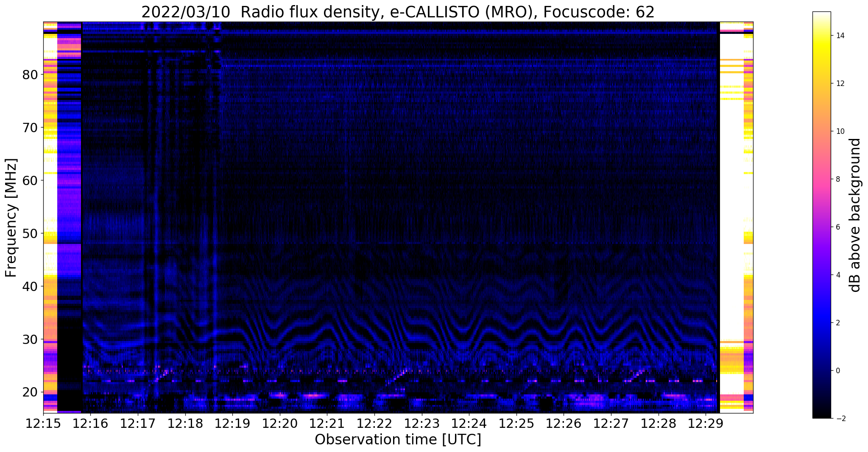The image size is (868, 452).
Task: Click the 20 MHz frequency tick label
Action: (x=30, y=392)
